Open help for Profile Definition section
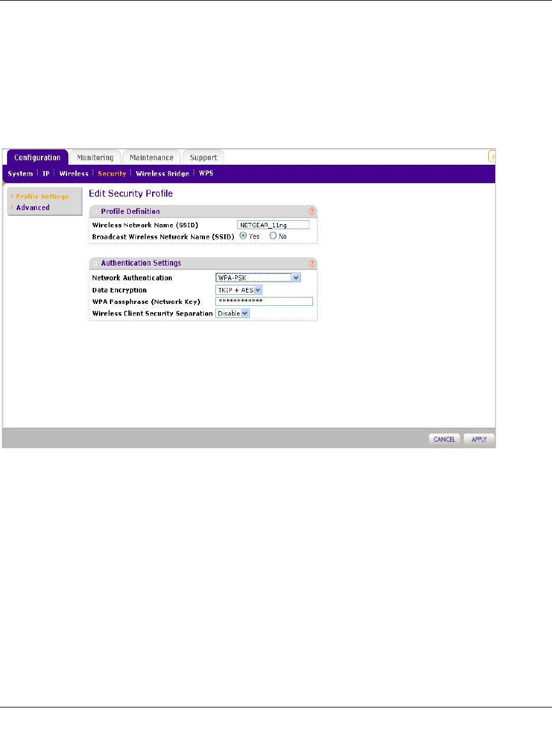Image resolution: width=552 pixels, height=756 pixels. tap(312, 211)
